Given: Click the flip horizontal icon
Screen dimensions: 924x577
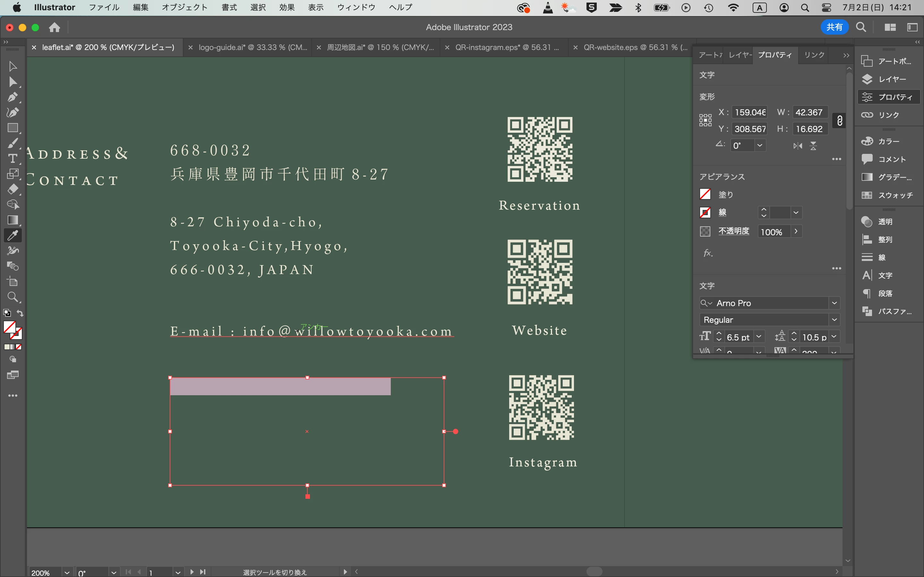Looking at the screenshot, I should (x=798, y=146).
